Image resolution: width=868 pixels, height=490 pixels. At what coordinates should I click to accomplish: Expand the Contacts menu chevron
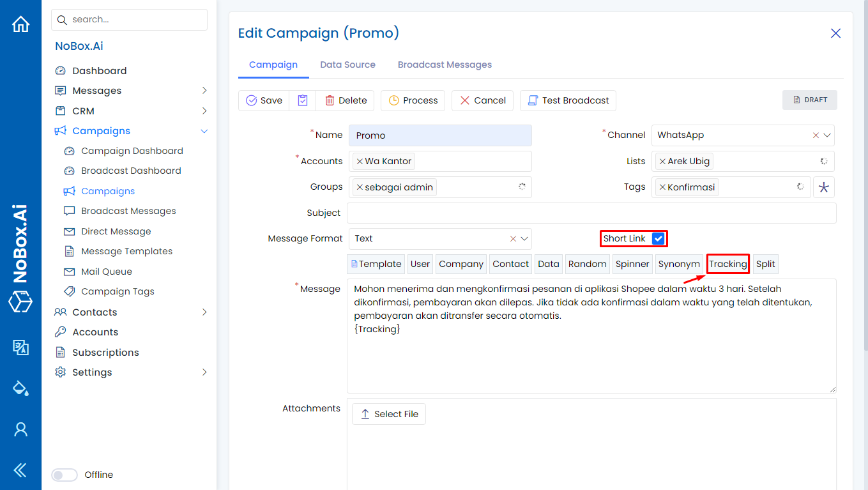(204, 312)
